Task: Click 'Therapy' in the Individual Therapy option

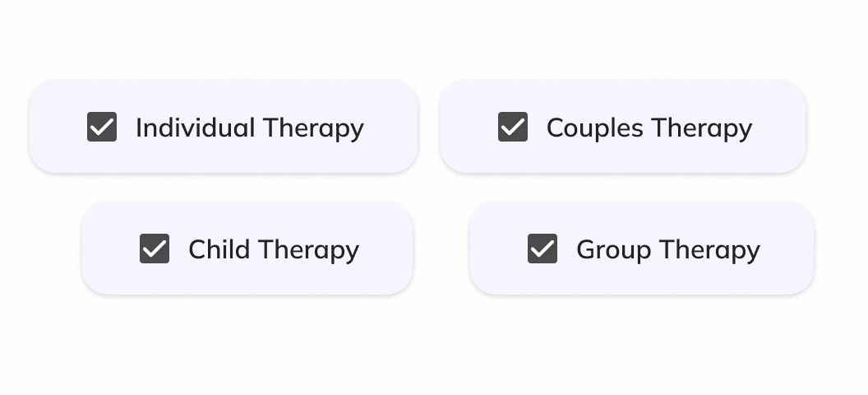Action: coord(313,128)
